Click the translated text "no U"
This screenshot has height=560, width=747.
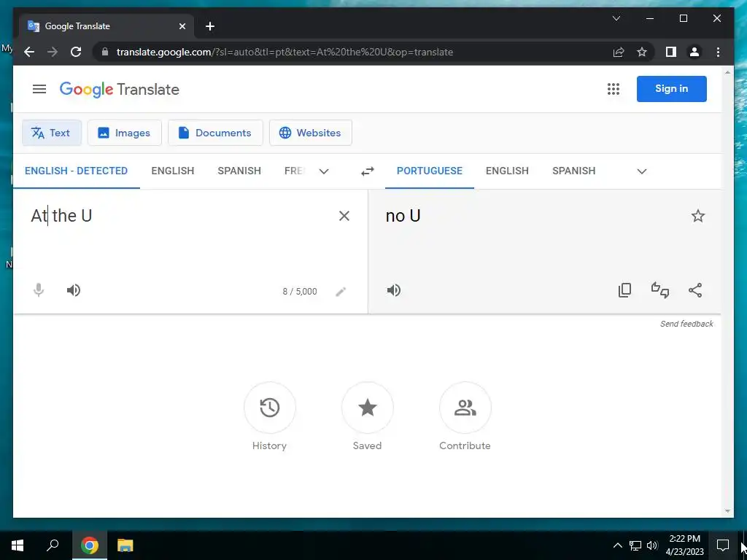click(x=403, y=216)
